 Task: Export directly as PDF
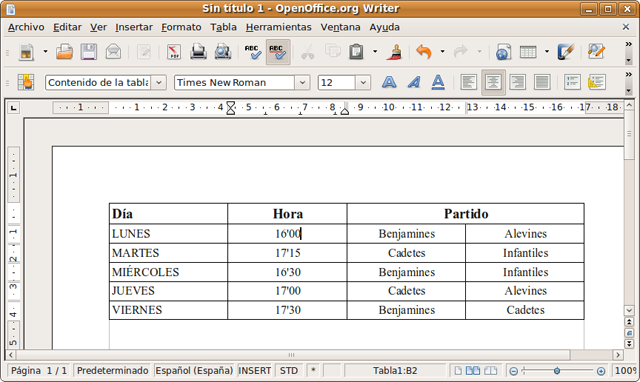[174, 52]
